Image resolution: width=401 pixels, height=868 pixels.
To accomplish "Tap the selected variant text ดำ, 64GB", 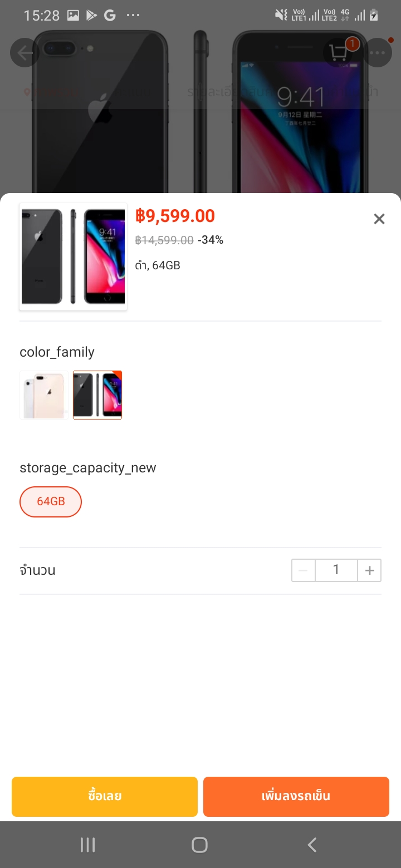I will pyautogui.click(x=158, y=265).
